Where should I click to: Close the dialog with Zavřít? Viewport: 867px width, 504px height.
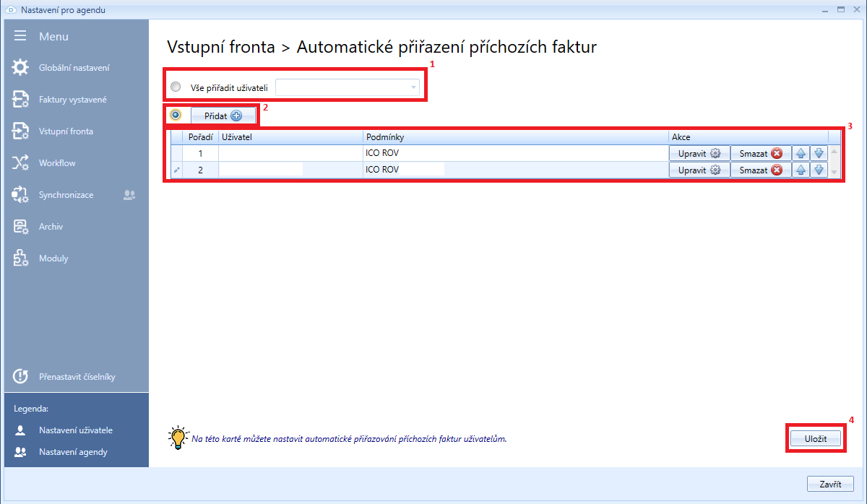tap(830, 484)
